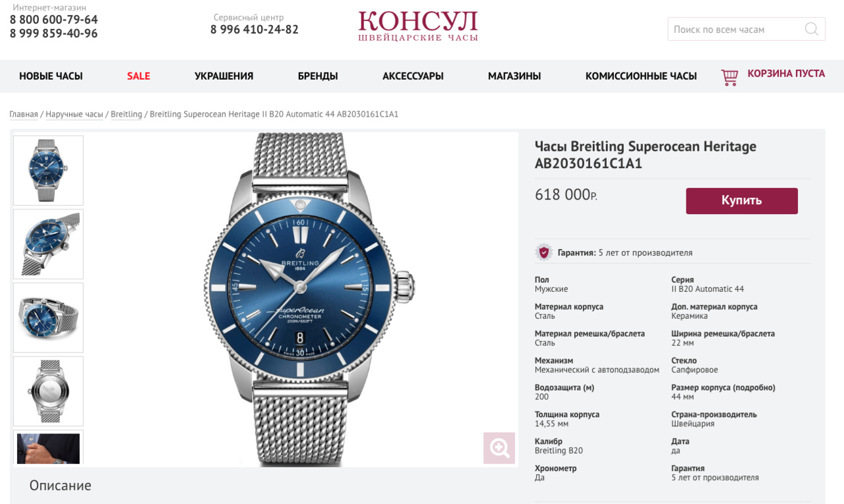Open the Аксессуары menu
This screenshot has height=504, width=844.
(x=413, y=76)
